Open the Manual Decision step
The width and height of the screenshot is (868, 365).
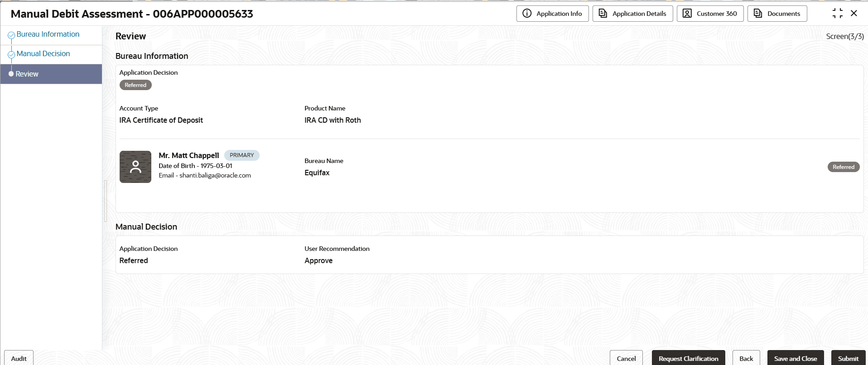(43, 54)
